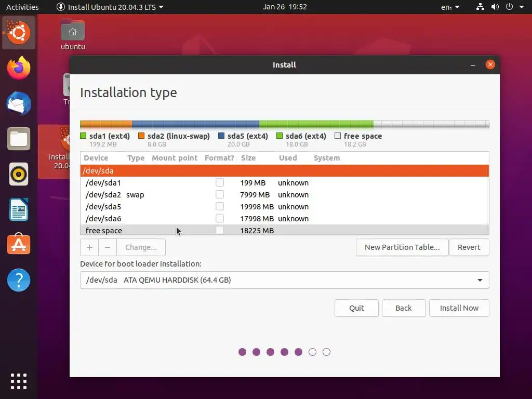532x399 pixels.
Task: Close the Install window
Action: coord(490,64)
